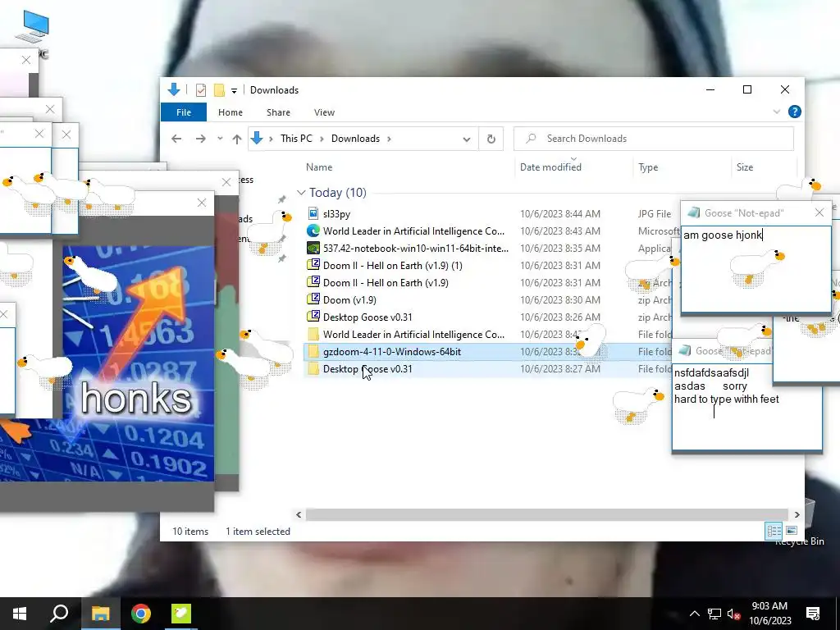840x630 pixels.
Task: Sort by Size column header
Action: pos(745,167)
